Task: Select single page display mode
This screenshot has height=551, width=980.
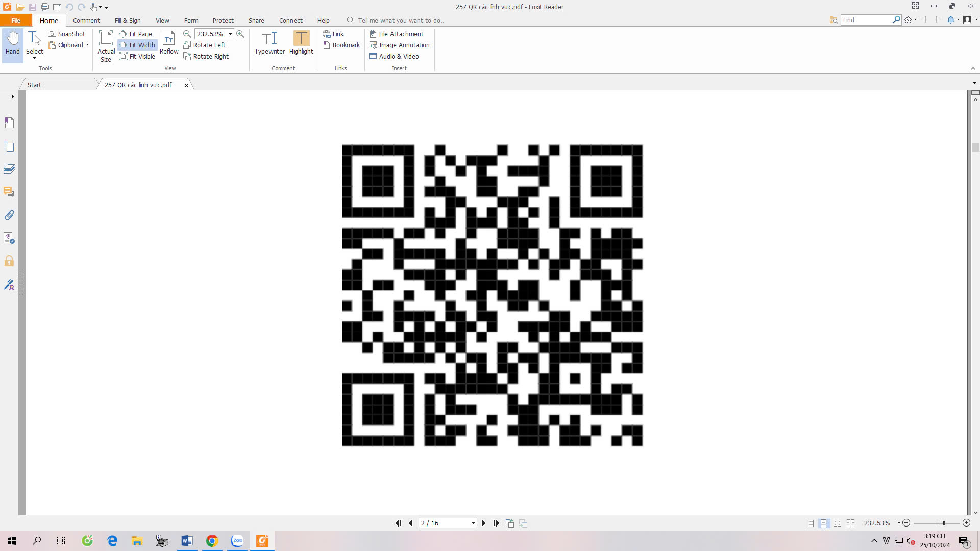Action: coord(811,523)
